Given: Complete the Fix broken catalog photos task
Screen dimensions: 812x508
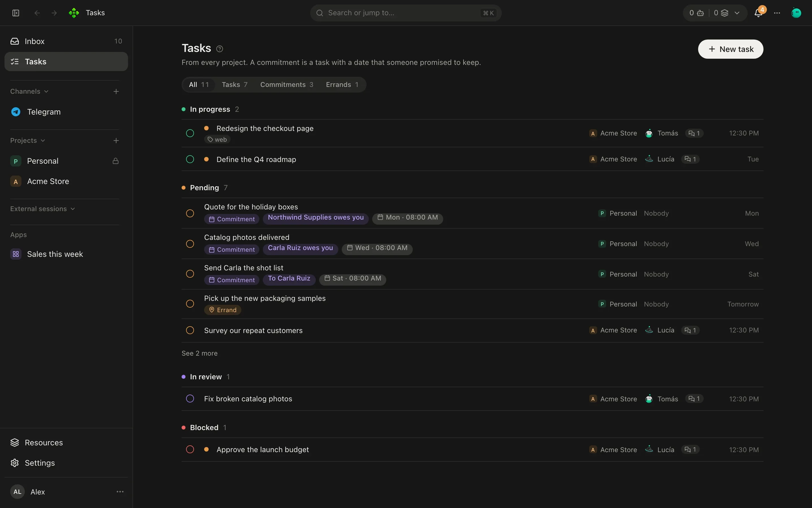Looking at the screenshot, I should point(190,399).
